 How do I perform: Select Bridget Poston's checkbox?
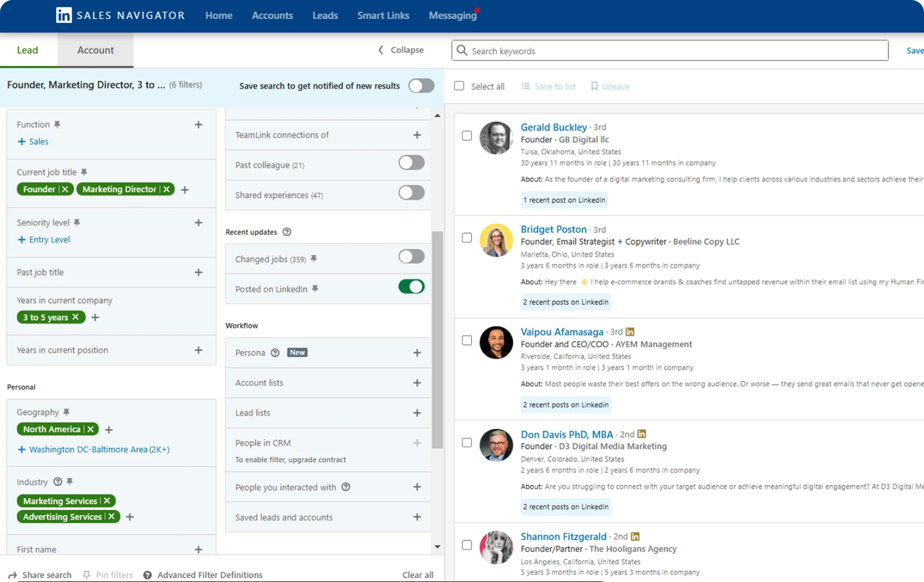(x=467, y=238)
